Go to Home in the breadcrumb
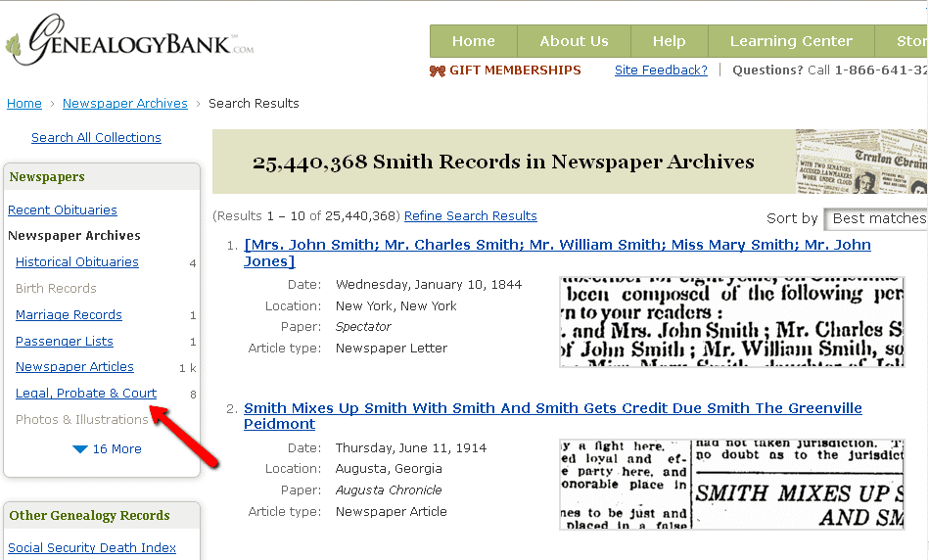The height and width of the screenshot is (560, 929). point(24,104)
